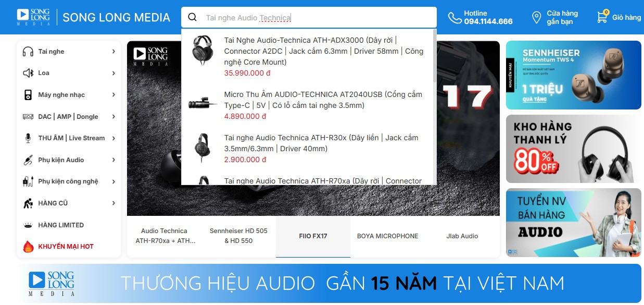This screenshot has width=644, height=305.
Task: Expand the Phụ kiện công nghệ chevron
Action: pos(113,181)
